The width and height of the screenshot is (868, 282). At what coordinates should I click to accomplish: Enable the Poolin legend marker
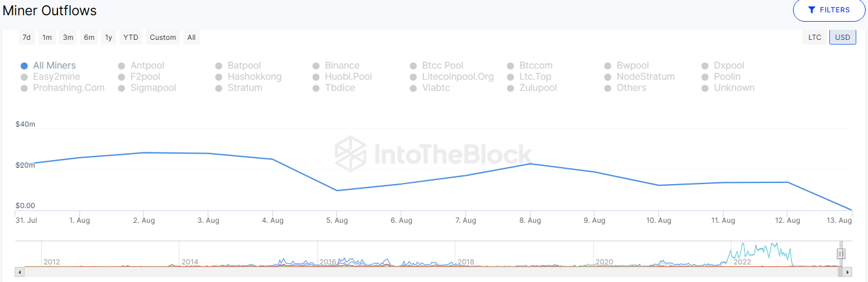(x=705, y=77)
